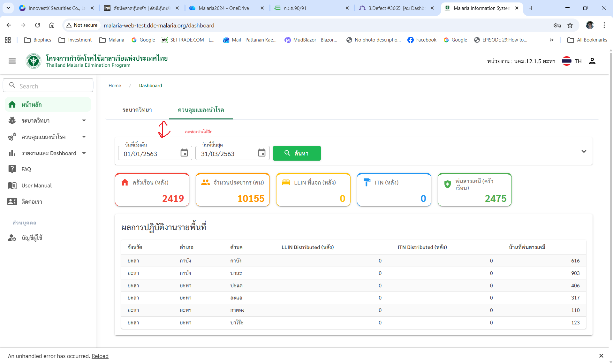Click the browser reload icon
Screen dimensions: 613x364
point(38,25)
